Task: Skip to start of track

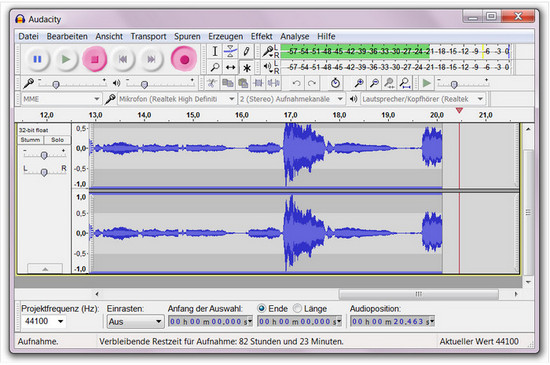Action: point(123,59)
